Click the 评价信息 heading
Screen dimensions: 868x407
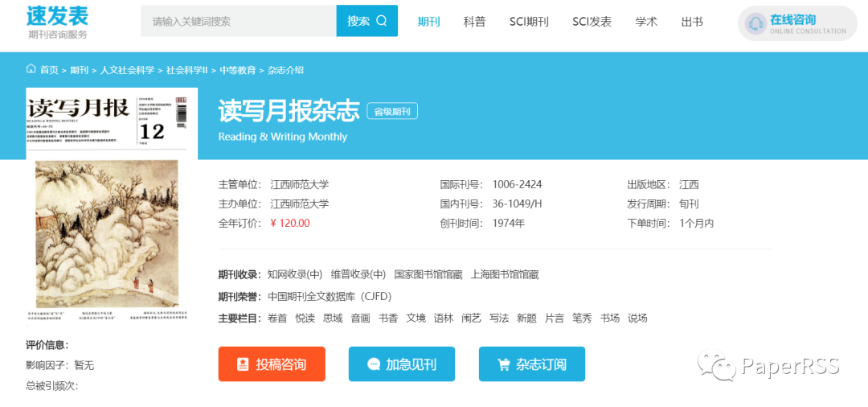pyautogui.click(x=47, y=346)
